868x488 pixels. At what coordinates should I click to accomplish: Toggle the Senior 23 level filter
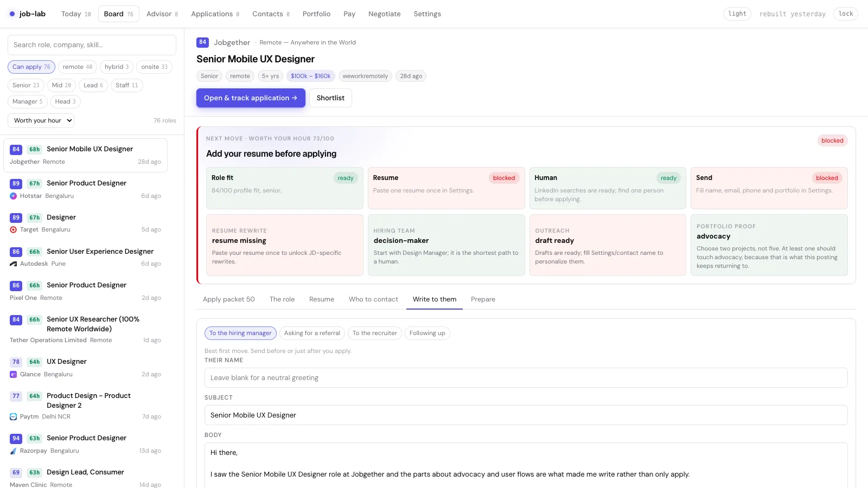[x=26, y=86]
